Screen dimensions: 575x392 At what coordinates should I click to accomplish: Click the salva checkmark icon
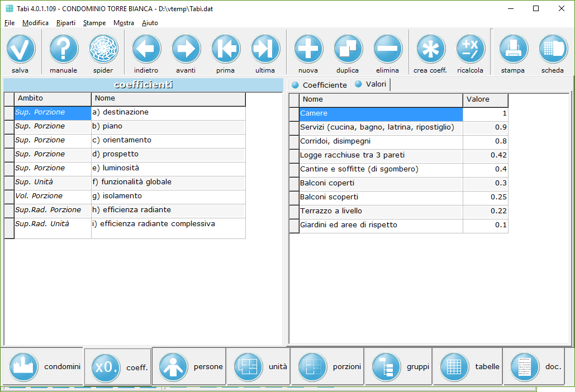(x=21, y=50)
